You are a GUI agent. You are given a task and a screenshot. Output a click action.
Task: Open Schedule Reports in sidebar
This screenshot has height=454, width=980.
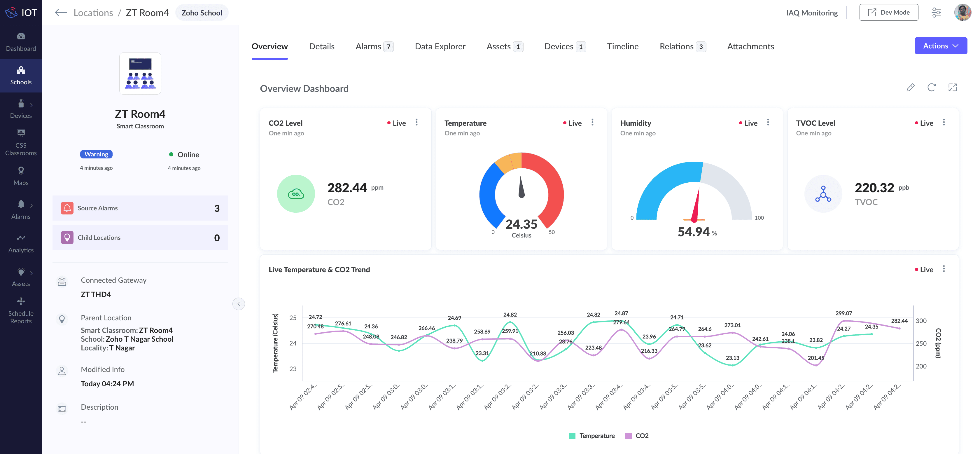(21, 311)
